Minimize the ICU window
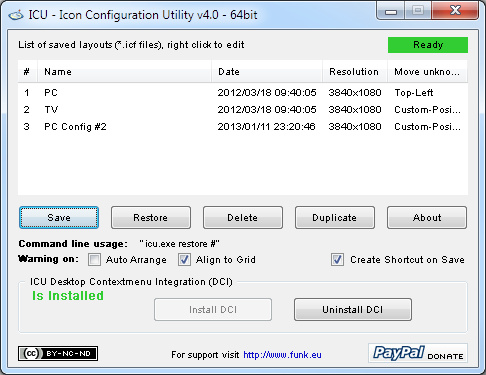 391,11
